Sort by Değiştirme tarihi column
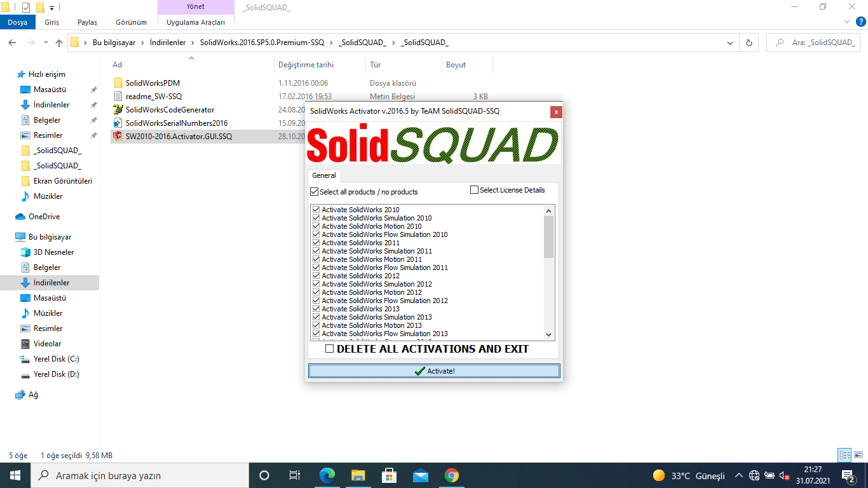 pyautogui.click(x=306, y=65)
